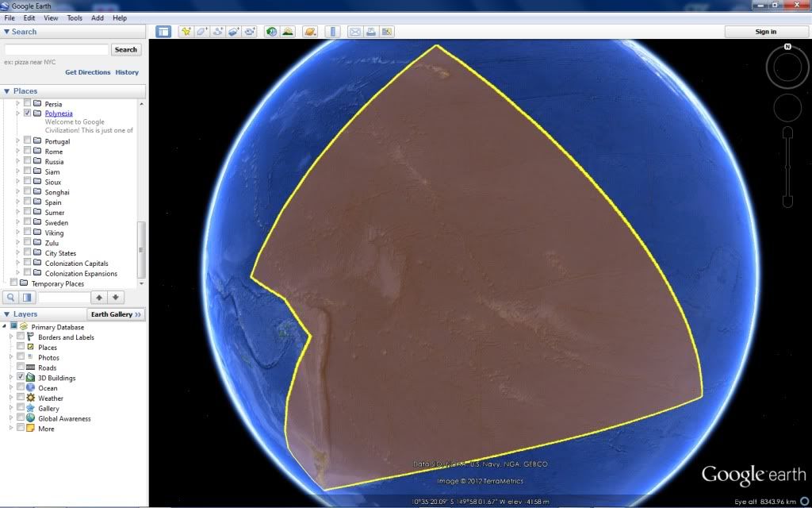Click the compass North indicator
The width and height of the screenshot is (812, 508).
(787, 47)
